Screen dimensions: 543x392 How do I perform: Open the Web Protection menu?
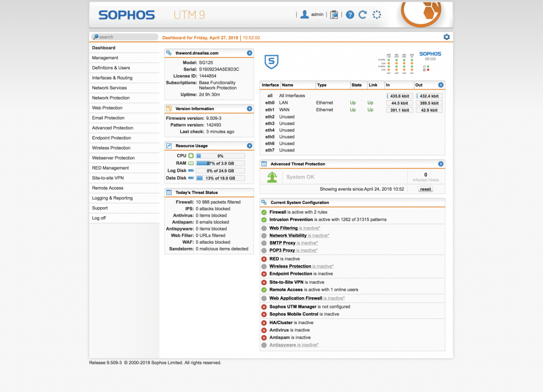click(124, 108)
